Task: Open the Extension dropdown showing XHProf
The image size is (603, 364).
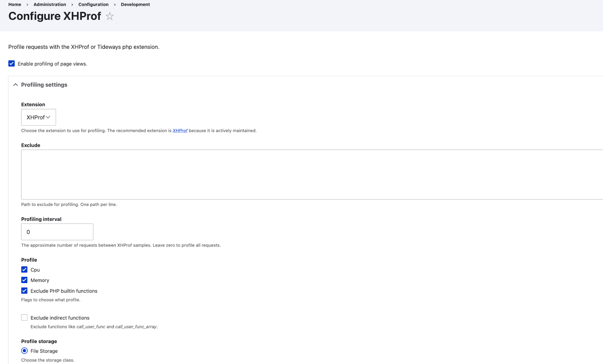Action: [38, 117]
